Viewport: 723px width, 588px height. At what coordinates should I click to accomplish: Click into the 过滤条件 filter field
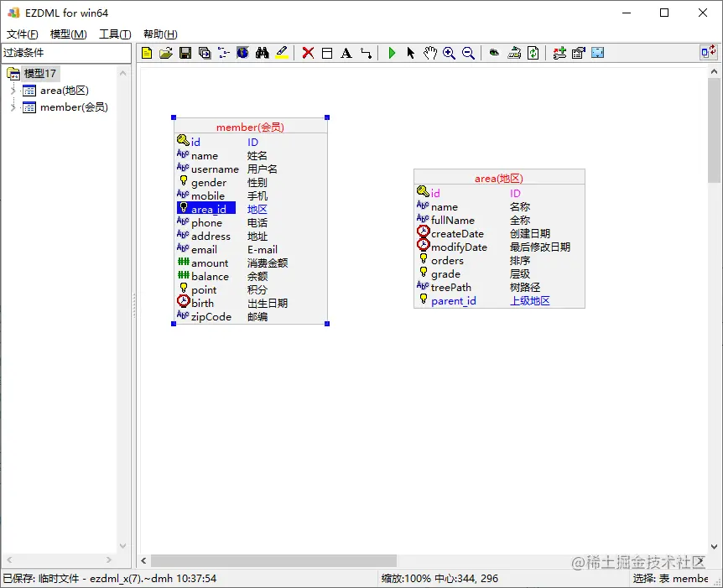click(66, 53)
